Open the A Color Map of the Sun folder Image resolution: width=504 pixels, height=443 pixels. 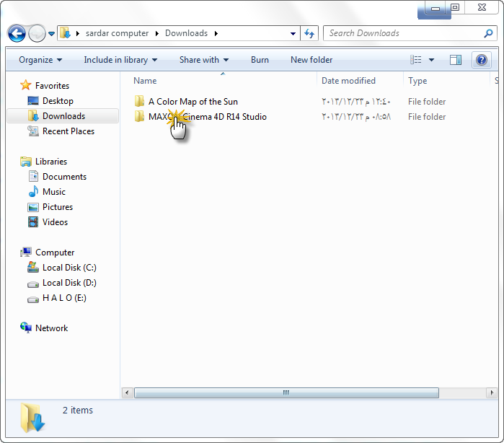(193, 102)
